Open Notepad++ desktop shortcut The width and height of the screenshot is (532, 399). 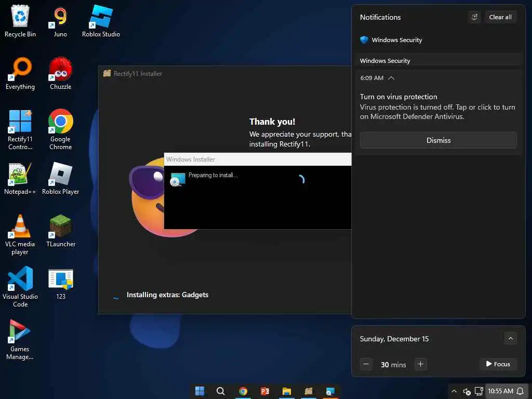[20, 179]
